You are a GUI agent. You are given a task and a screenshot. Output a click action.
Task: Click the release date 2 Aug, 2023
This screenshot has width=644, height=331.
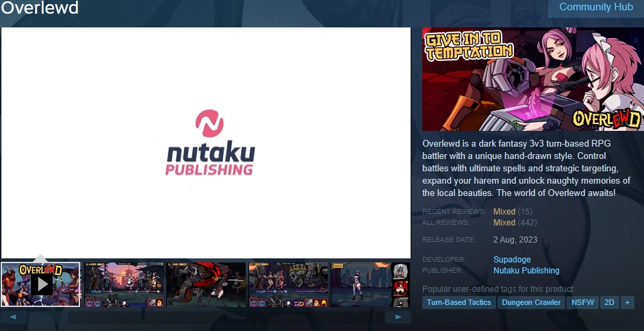[515, 240]
